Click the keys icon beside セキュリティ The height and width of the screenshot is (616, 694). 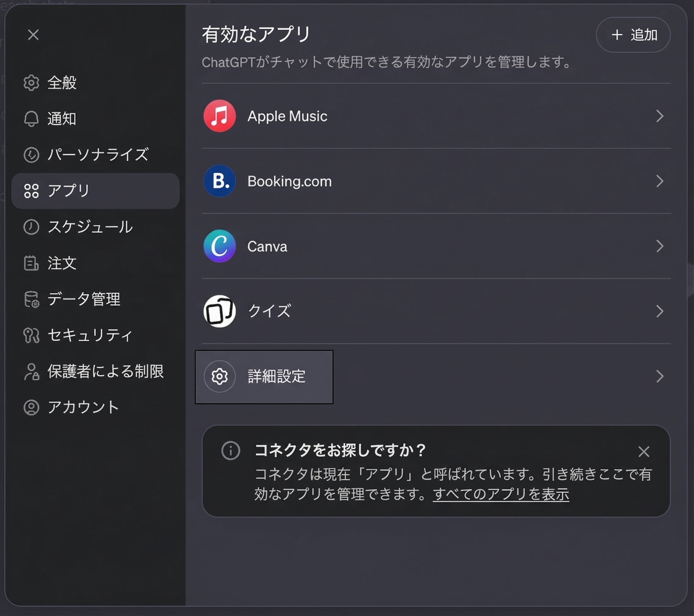pos(31,335)
